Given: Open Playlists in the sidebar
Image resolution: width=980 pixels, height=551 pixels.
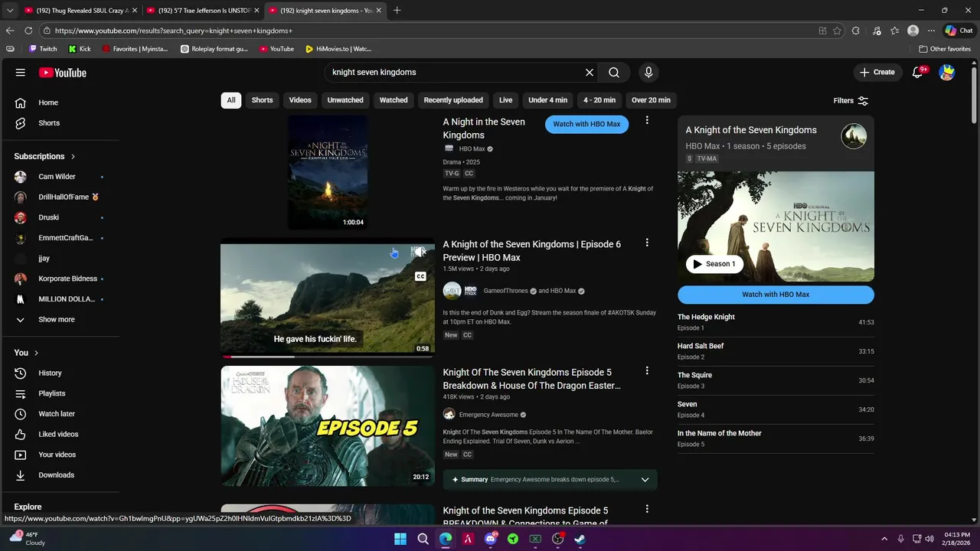Looking at the screenshot, I should pyautogui.click(x=60, y=393).
